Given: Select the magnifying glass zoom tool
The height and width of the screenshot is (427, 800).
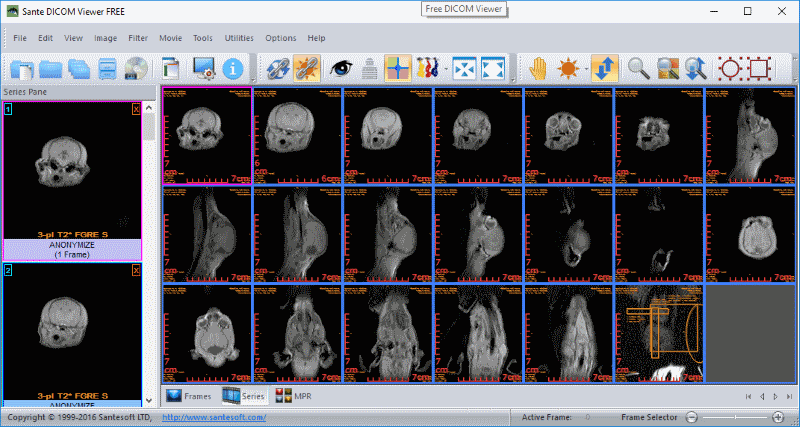Looking at the screenshot, I should pos(639,68).
